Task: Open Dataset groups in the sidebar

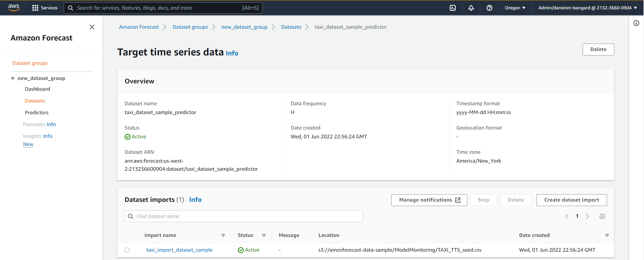Action: [x=30, y=63]
